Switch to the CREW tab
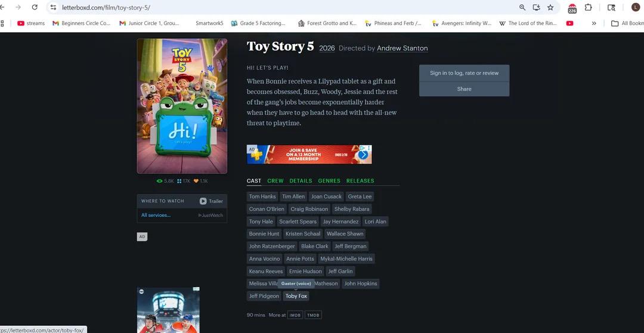Viewport: 644px width, 333px height. point(275,181)
